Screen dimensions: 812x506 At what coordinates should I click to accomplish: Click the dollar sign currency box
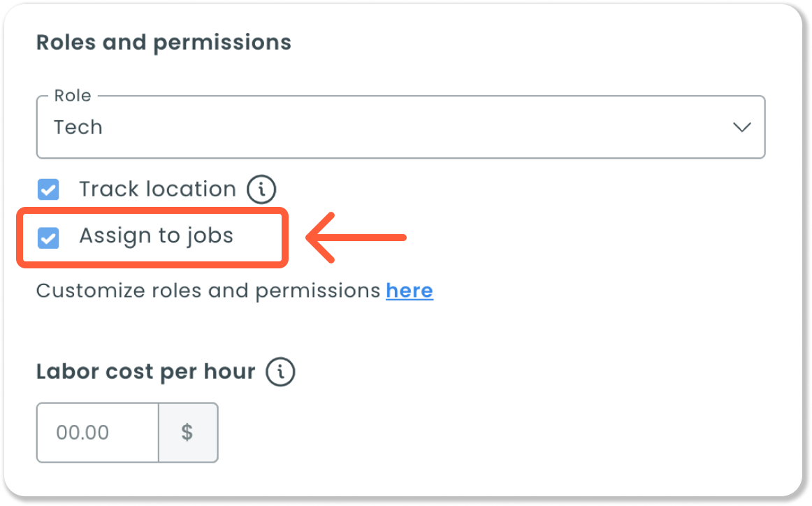point(187,433)
